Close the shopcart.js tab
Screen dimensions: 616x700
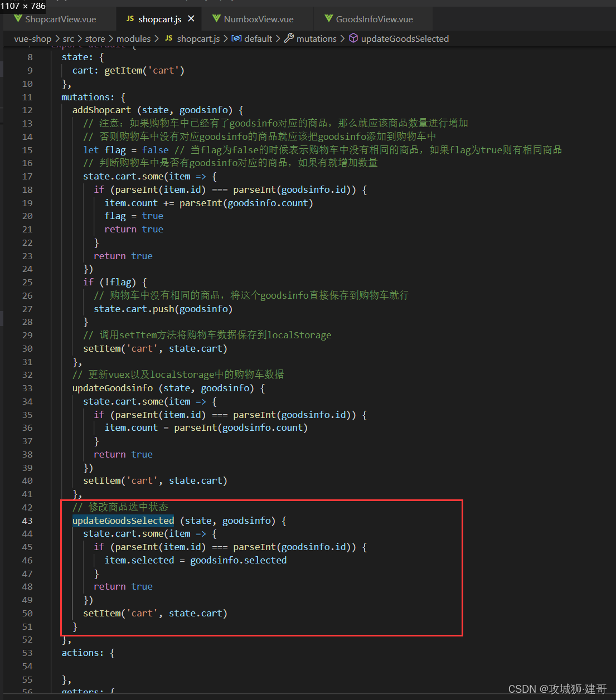click(x=191, y=19)
